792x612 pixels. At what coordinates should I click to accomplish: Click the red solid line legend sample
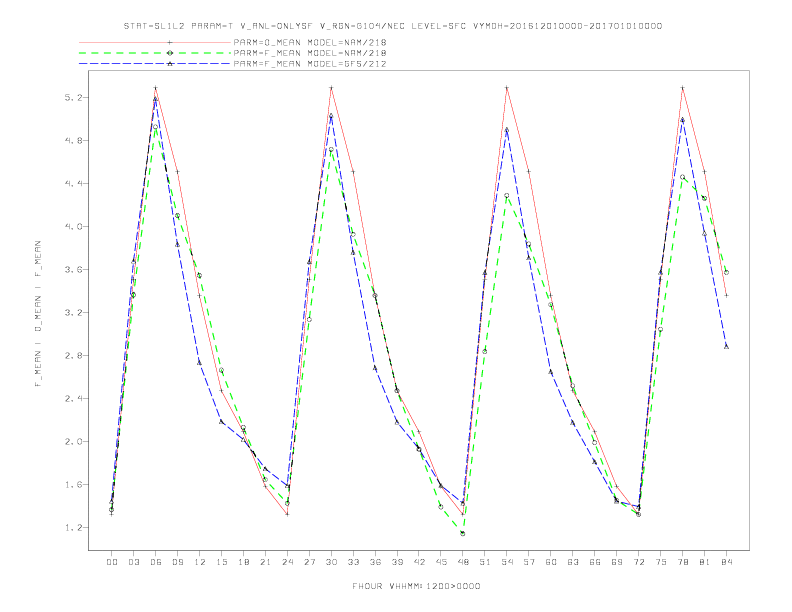pos(155,42)
